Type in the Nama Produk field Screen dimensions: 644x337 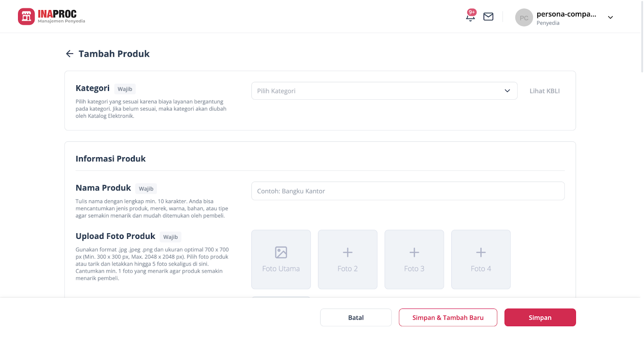click(407, 191)
